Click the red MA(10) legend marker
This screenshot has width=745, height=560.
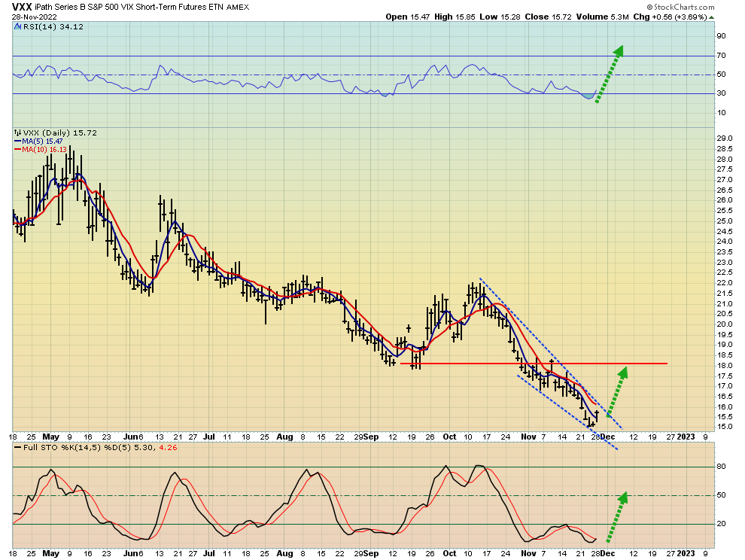pos(16,149)
